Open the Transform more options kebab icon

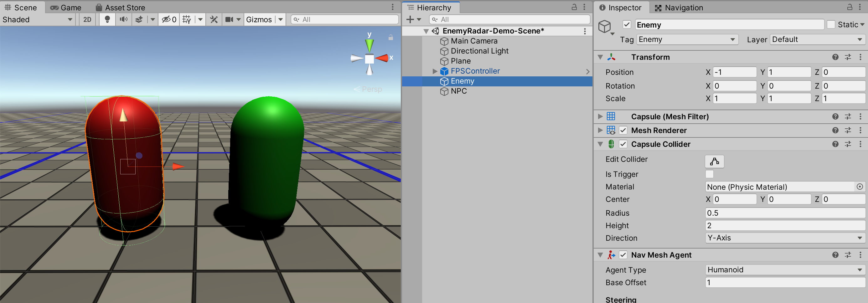pyautogui.click(x=861, y=57)
